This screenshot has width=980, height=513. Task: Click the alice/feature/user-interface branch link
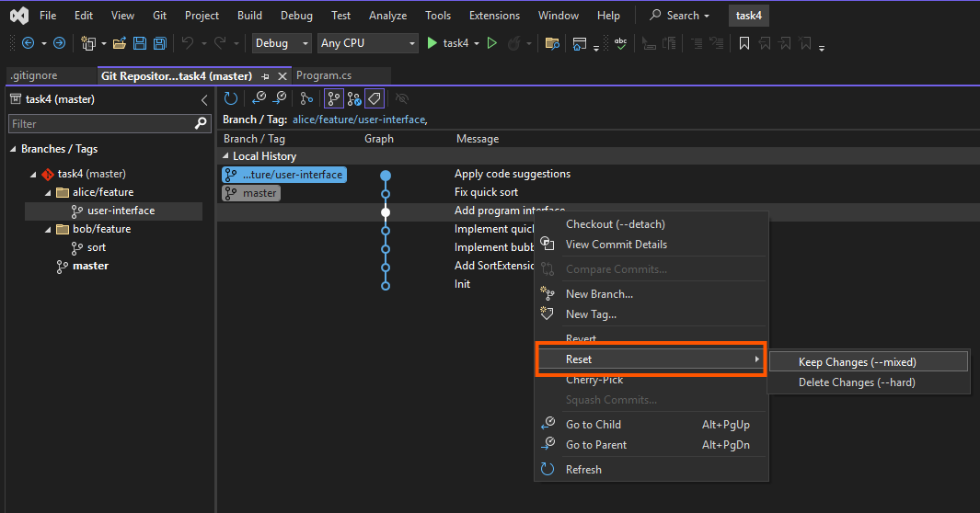pyautogui.click(x=359, y=120)
